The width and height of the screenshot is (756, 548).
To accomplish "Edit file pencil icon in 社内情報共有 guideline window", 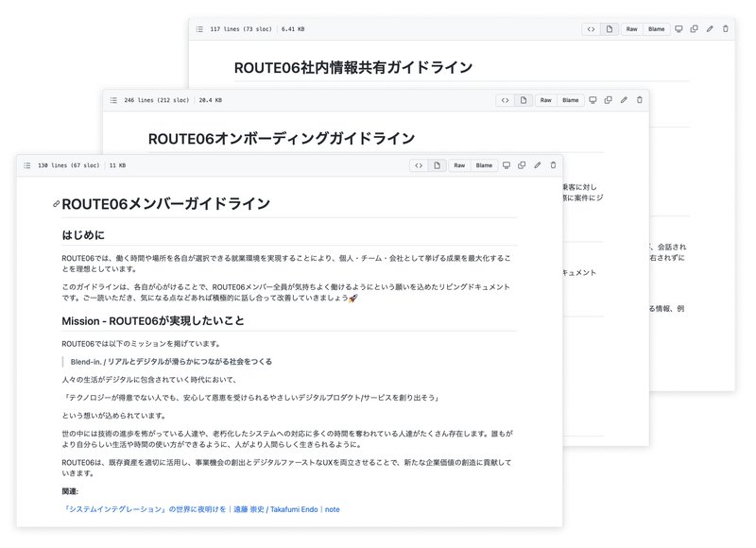I will 710,29.
